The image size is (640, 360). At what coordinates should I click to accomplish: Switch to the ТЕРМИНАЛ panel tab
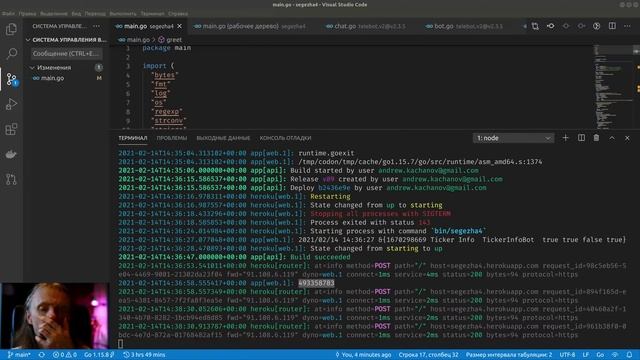click(x=133, y=138)
